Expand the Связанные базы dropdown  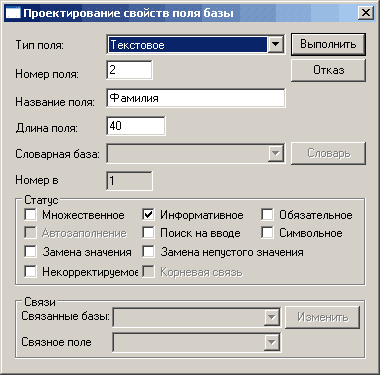pos(272,317)
